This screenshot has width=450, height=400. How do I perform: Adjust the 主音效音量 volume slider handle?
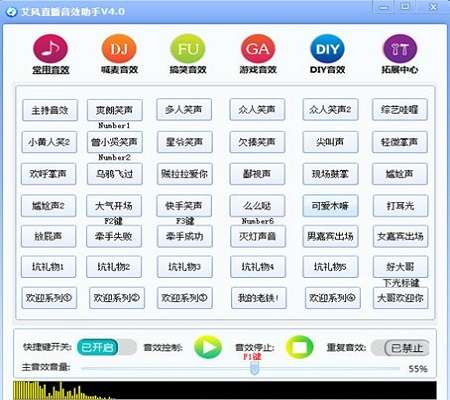click(254, 369)
